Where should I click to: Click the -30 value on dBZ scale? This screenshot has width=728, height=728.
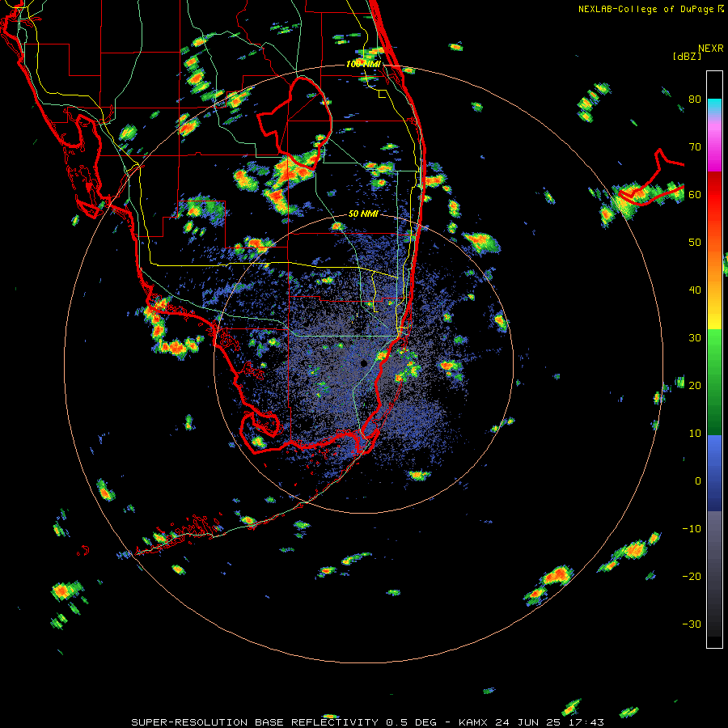[x=692, y=624]
